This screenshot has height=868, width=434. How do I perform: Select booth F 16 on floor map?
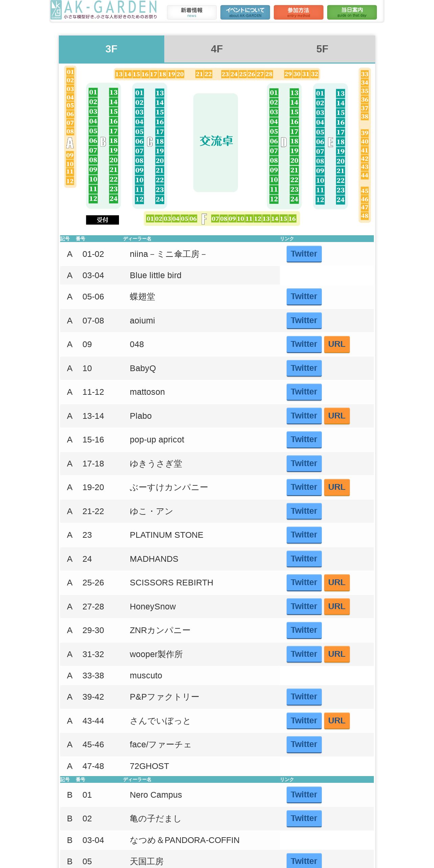pyautogui.click(x=292, y=219)
